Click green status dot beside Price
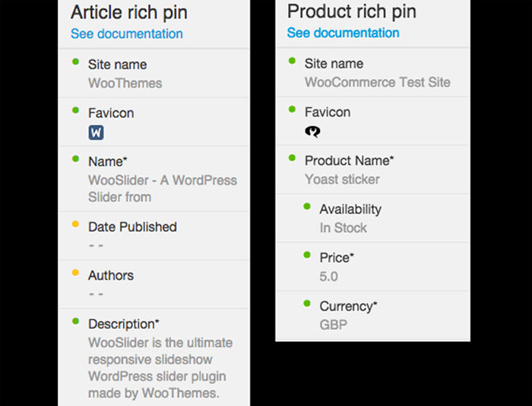Image resolution: width=532 pixels, height=406 pixels. (307, 255)
